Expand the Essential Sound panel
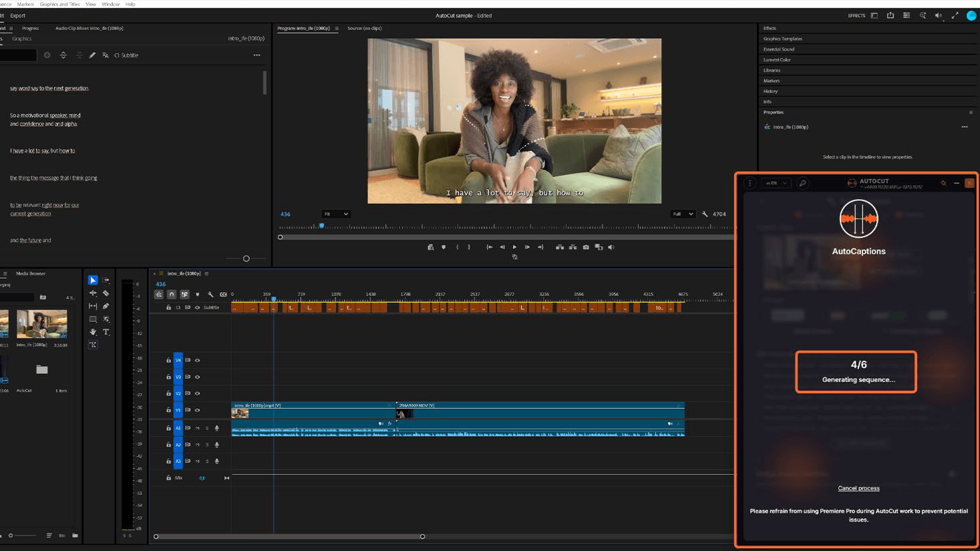980x551 pixels. tap(779, 49)
